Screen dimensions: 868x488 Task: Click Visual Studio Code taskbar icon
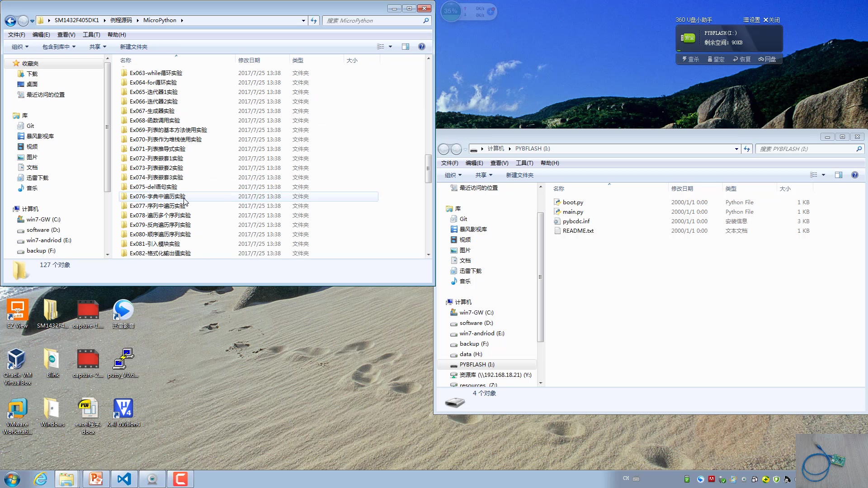coord(124,479)
